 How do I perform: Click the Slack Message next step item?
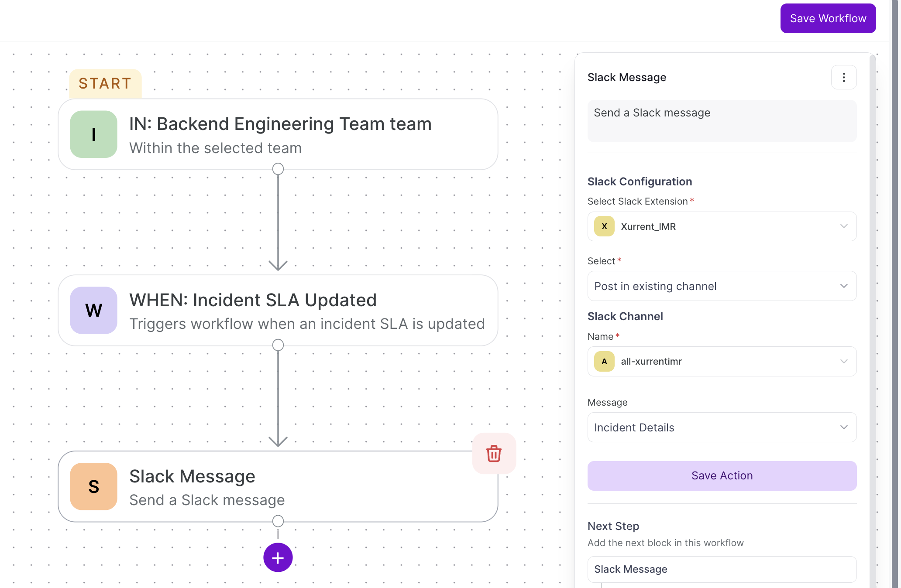pyautogui.click(x=722, y=569)
